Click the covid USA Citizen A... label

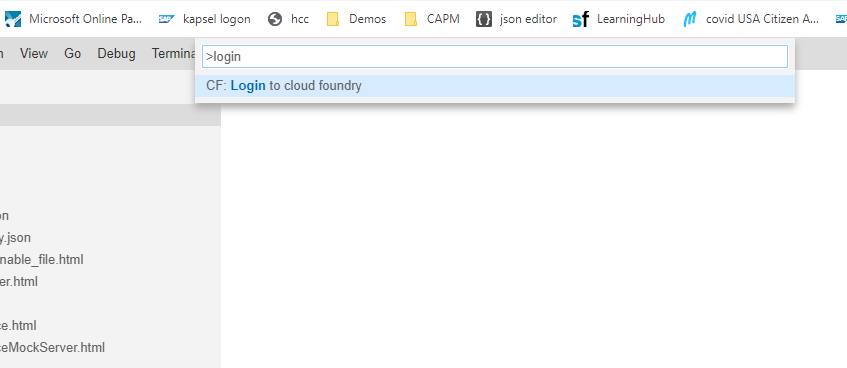pyautogui.click(x=762, y=19)
